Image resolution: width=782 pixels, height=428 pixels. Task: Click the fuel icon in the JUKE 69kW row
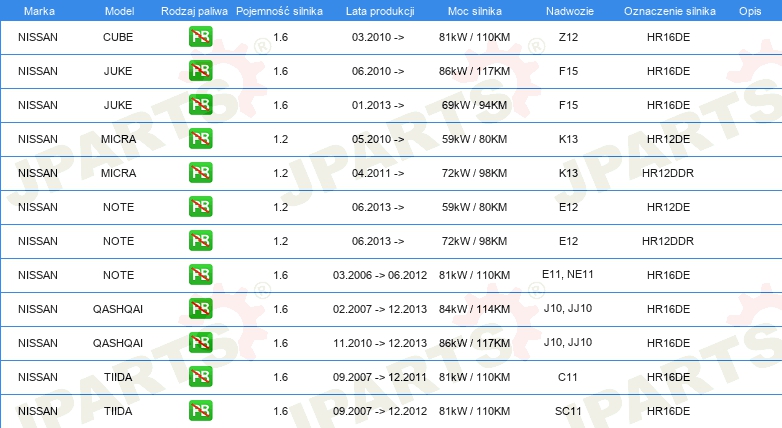click(x=200, y=105)
